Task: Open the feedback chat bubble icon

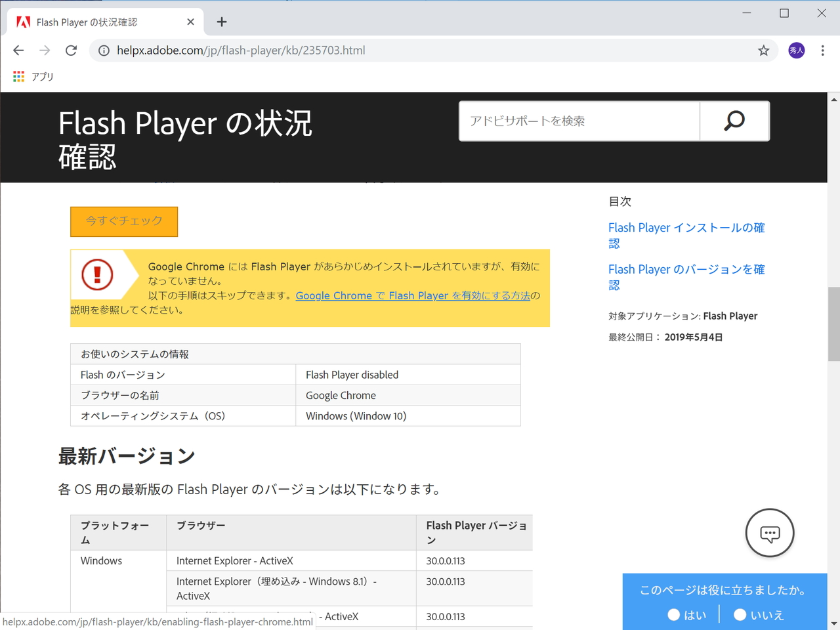Action: (770, 534)
